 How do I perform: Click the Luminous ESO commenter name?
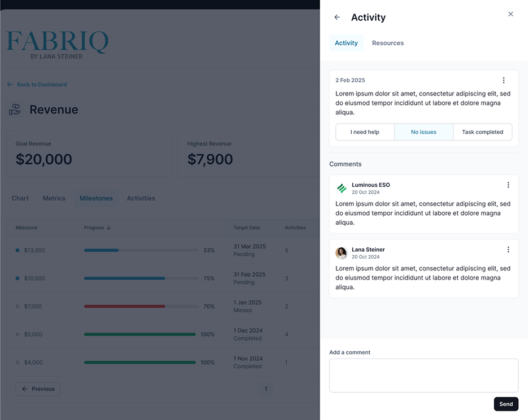click(371, 185)
